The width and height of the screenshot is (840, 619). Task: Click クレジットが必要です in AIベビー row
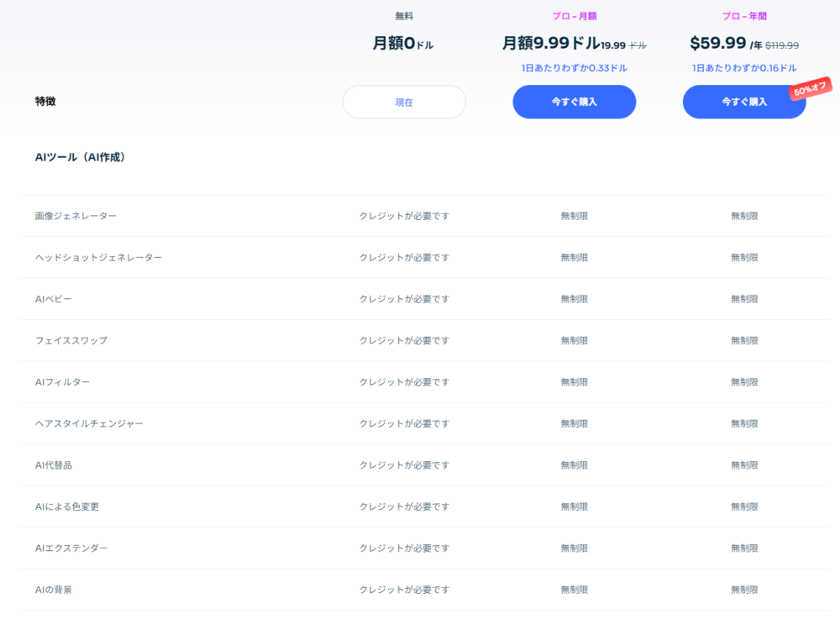pyautogui.click(x=404, y=299)
